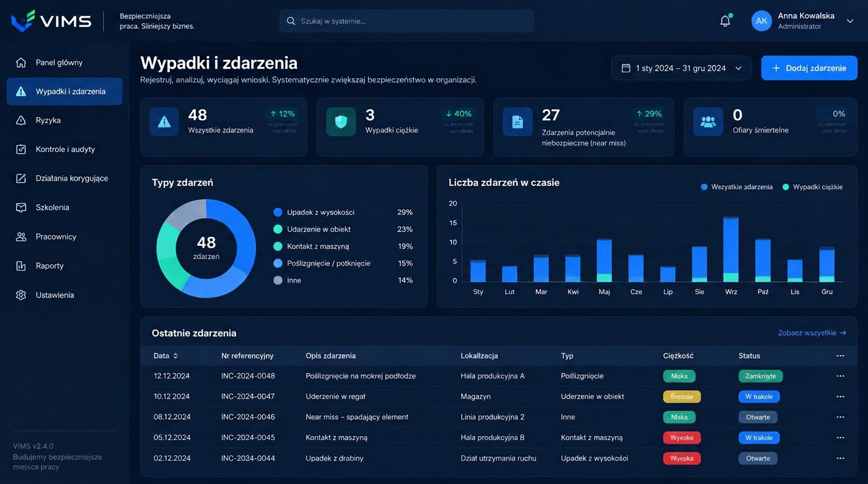Image resolution: width=868 pixels, height=484 pixels.
Task: Click the Wypadki ciężkie shield icon
Action: click(x=341, y=122)
